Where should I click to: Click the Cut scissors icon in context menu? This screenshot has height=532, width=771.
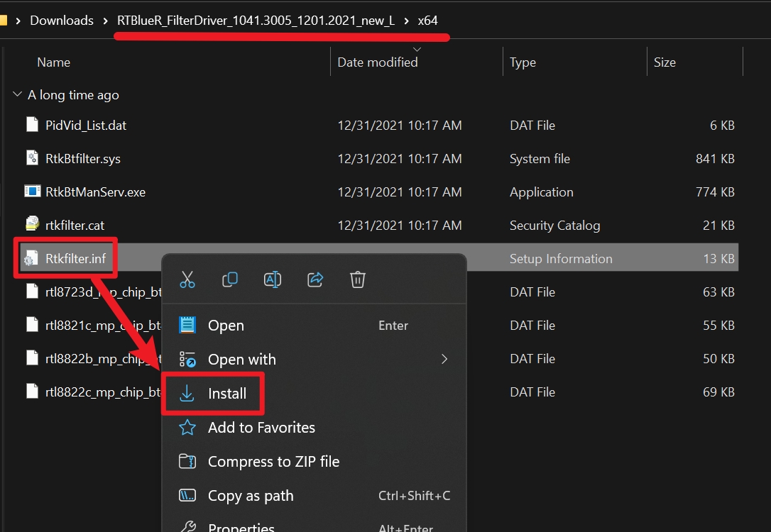pos(187,279)
